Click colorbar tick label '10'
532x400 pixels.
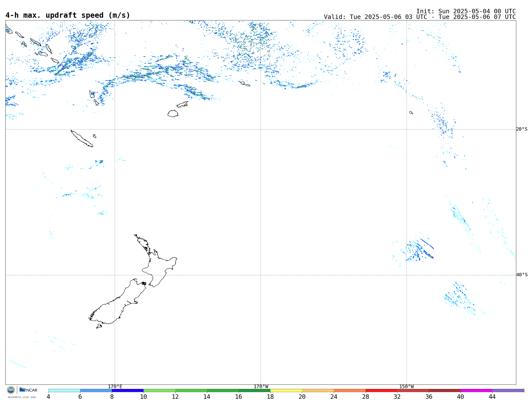pyautogui.click(x=143, y=397)
